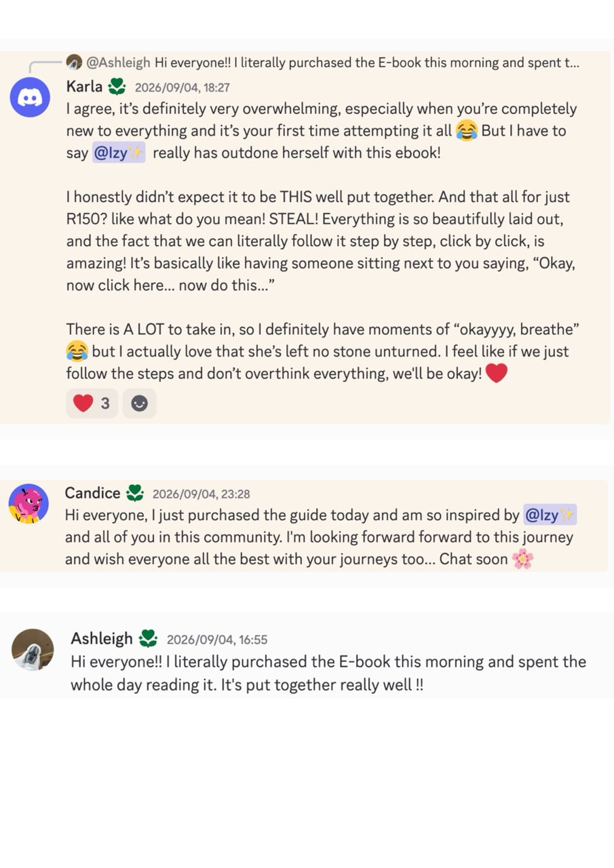Open Karla's Discord logo avatar

30,98
